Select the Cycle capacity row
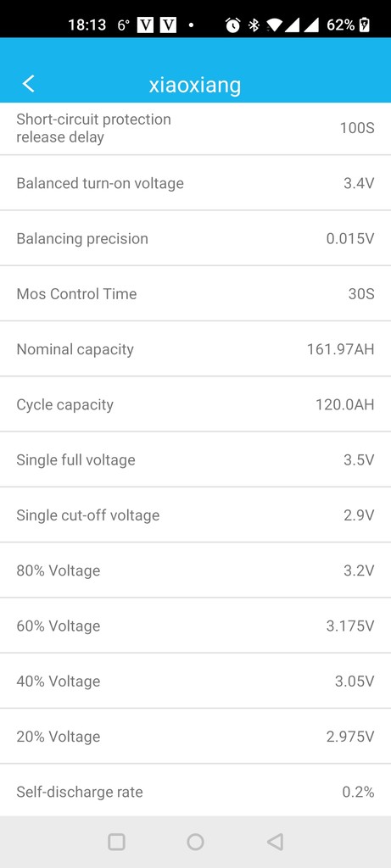The image size is (391, 868). (x=195, y=404)
